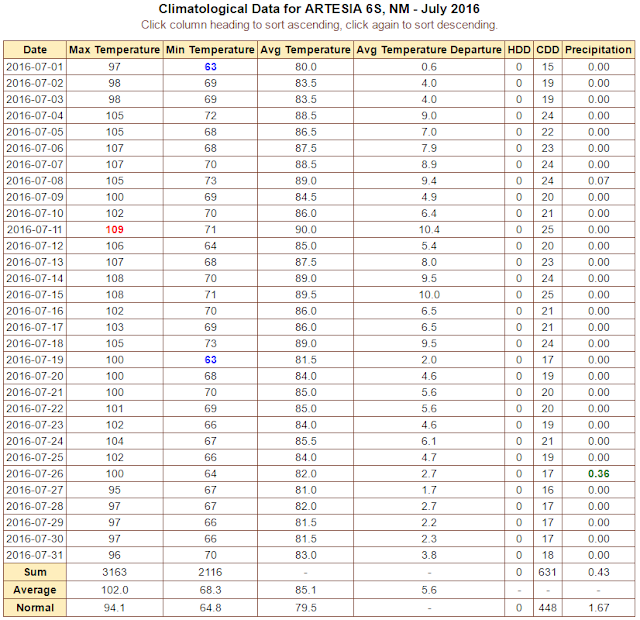Select the 2116 min temperature sum
The width and height of the screenshot is (640, 620).
tap(210, 572)
